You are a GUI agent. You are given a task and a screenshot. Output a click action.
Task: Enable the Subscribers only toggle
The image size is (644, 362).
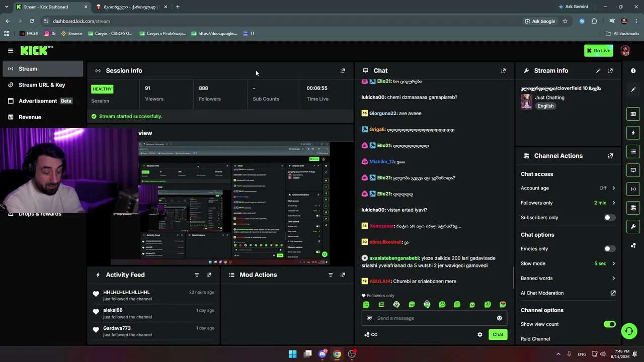click(609, 218)
